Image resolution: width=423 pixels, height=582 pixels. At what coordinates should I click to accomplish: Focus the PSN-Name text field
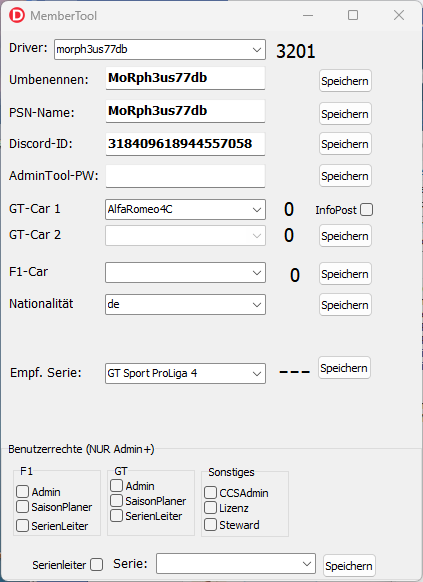tap(185, 111)
